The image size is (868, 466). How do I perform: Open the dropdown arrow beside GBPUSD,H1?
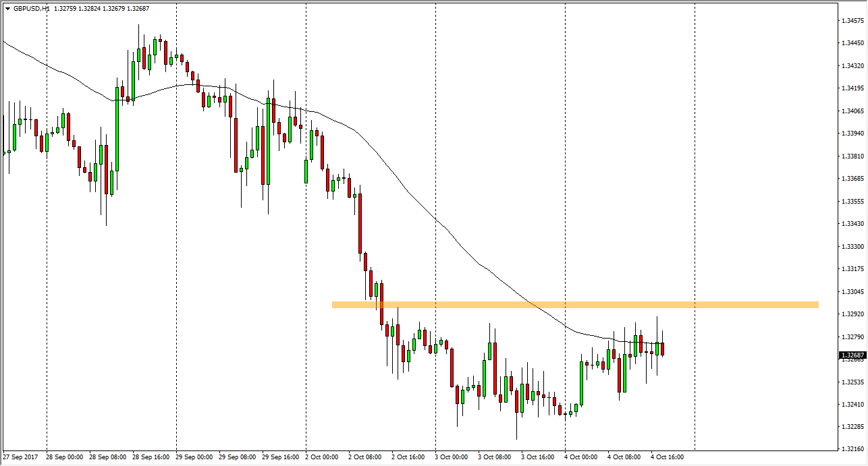[x=7, y=9]
